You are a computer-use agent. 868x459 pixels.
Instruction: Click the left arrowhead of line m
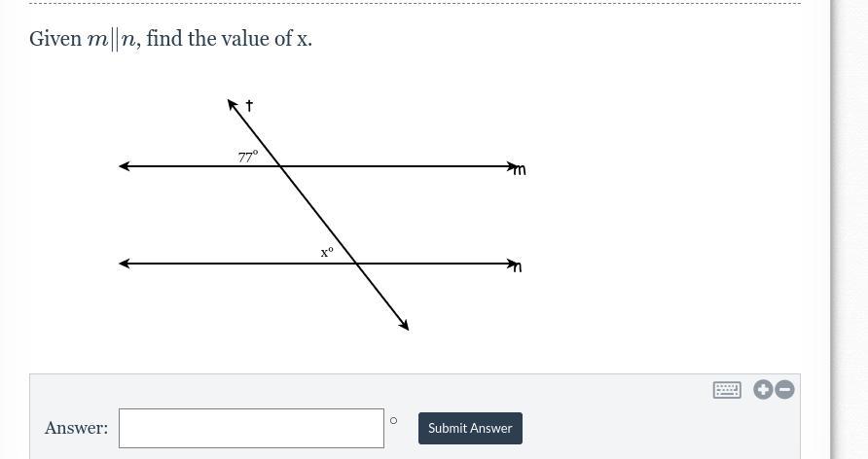[x=124, y=166]
